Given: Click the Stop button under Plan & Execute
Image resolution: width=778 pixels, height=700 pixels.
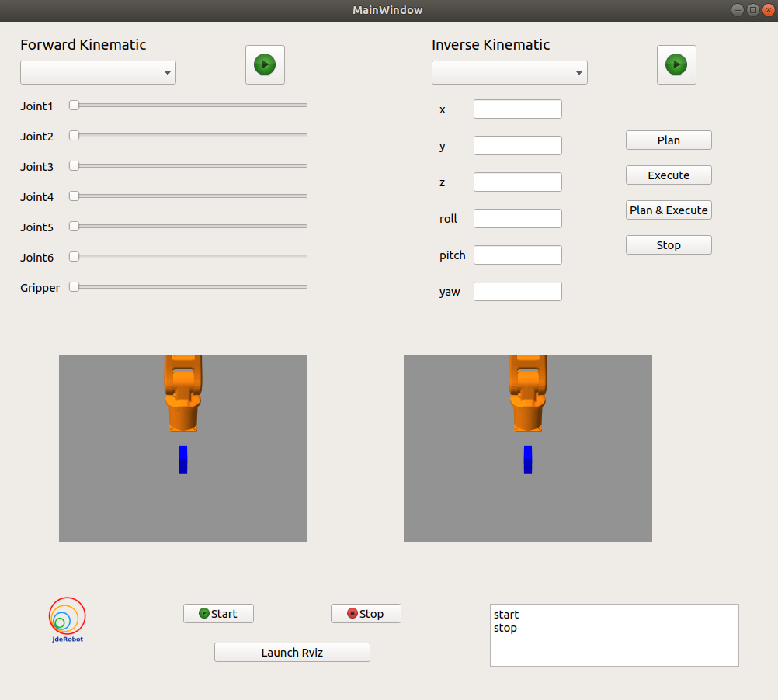Looking at the screenshot, I should [x=669, y=245].
